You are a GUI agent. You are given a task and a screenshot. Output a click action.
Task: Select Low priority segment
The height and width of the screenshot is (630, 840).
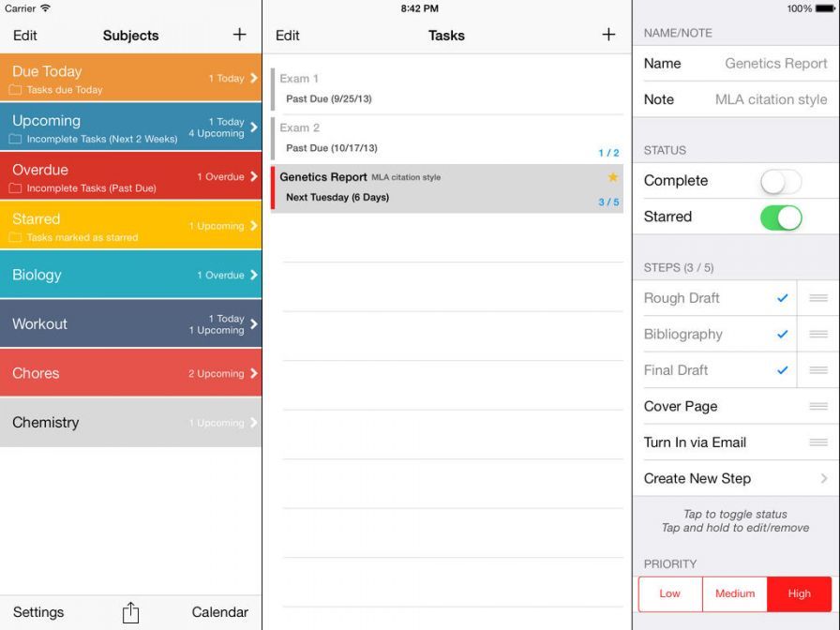pos(670,593)
